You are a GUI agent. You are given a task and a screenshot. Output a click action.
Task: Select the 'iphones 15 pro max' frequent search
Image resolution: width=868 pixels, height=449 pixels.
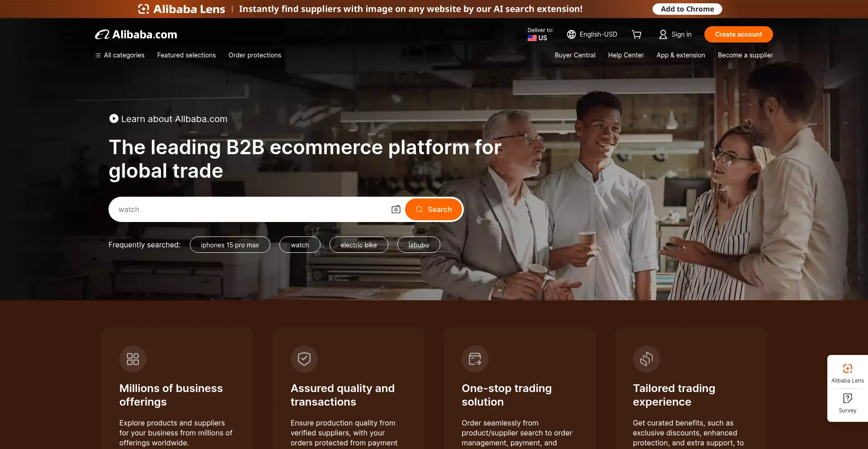click(x=230, y=245)
